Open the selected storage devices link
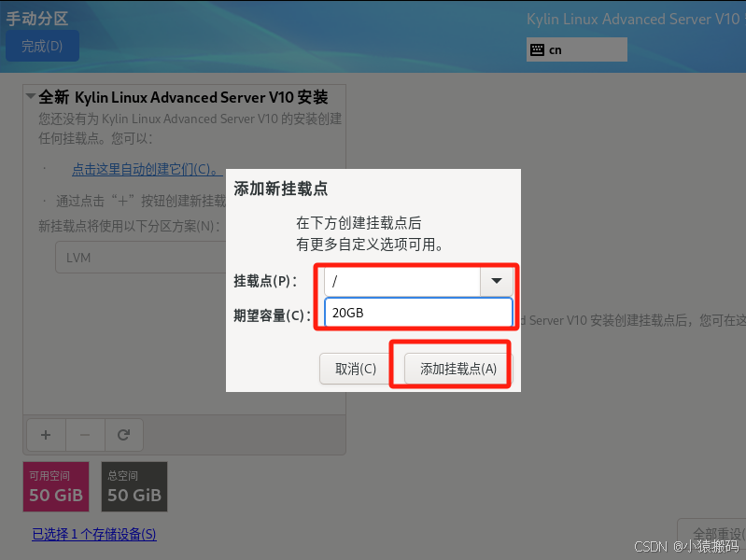 [94, 534]
